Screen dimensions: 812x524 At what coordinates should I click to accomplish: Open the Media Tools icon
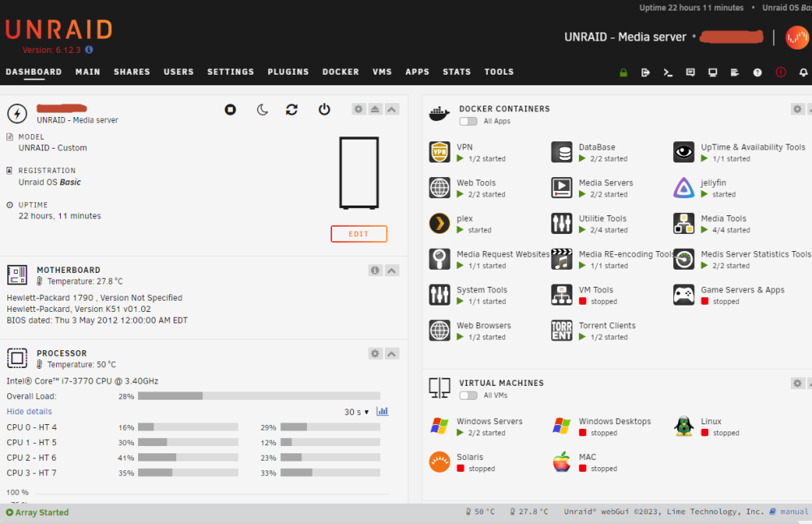[x=684, y=223]
